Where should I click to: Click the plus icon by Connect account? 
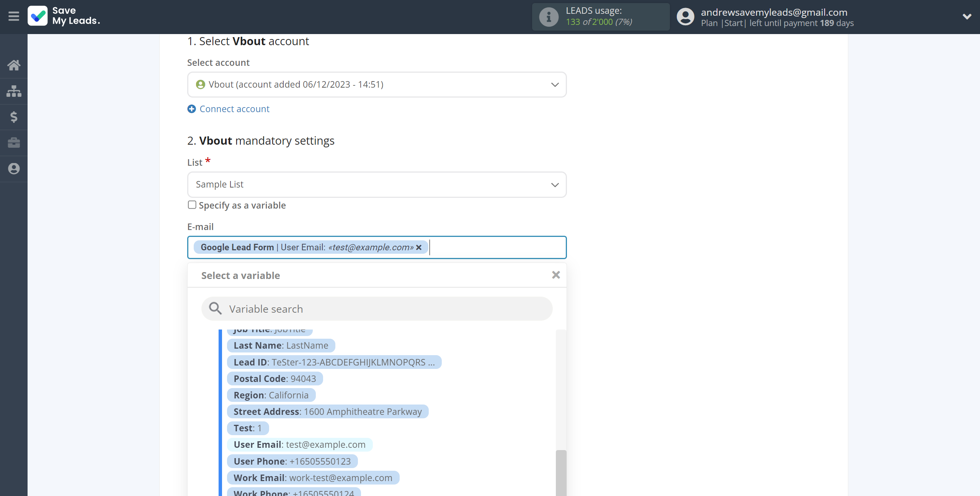coord(191,109)
